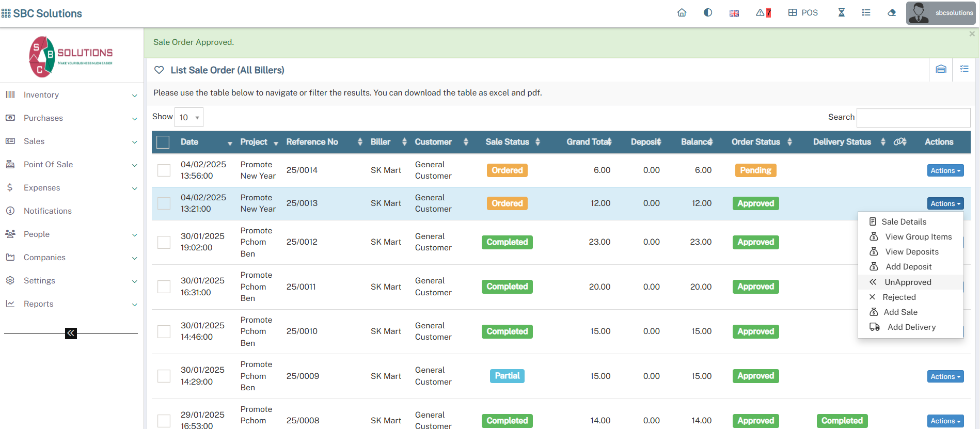Click the home icon in top bar

click(682, 13)
